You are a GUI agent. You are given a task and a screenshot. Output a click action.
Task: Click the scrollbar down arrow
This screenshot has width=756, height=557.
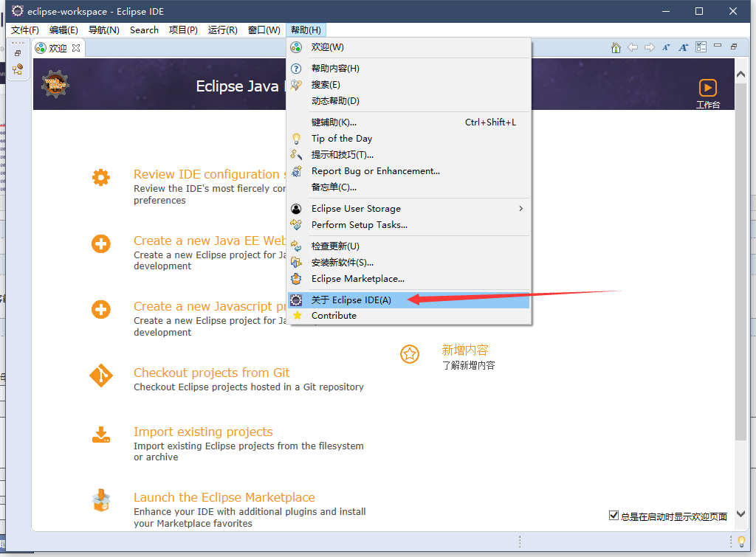[741, 513]
